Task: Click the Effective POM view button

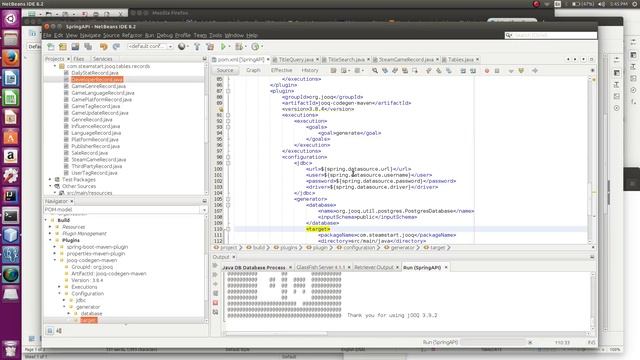Action: click(x=281, y=70)
